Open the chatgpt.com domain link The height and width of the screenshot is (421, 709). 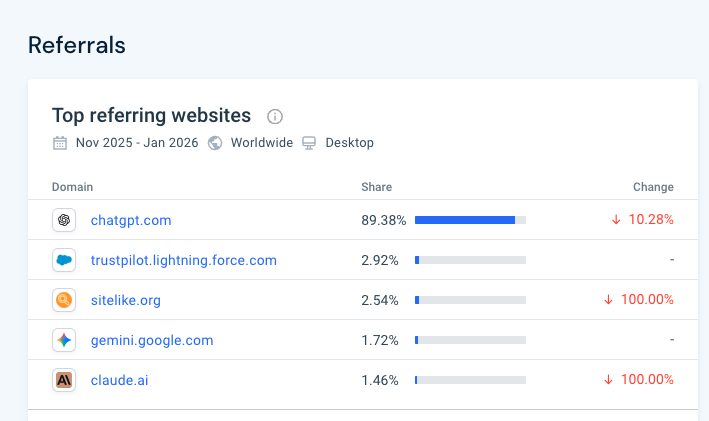coord(130,220)
